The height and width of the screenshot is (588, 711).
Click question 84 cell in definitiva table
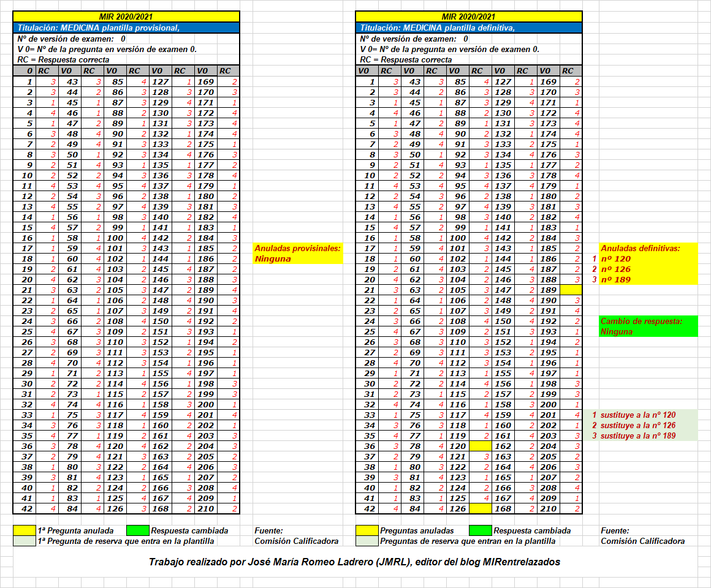412,509
